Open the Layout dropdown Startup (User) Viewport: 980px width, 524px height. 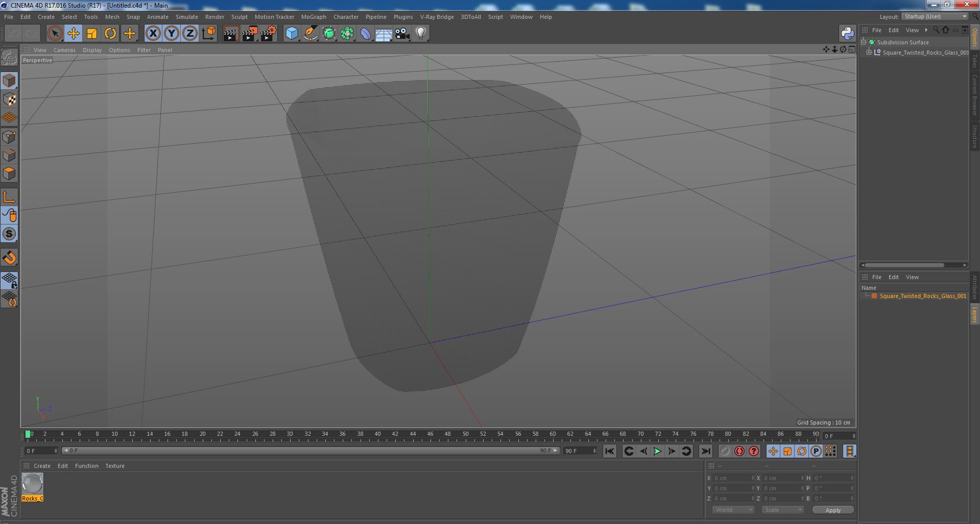pyautogui.click(x=935, y=16)
